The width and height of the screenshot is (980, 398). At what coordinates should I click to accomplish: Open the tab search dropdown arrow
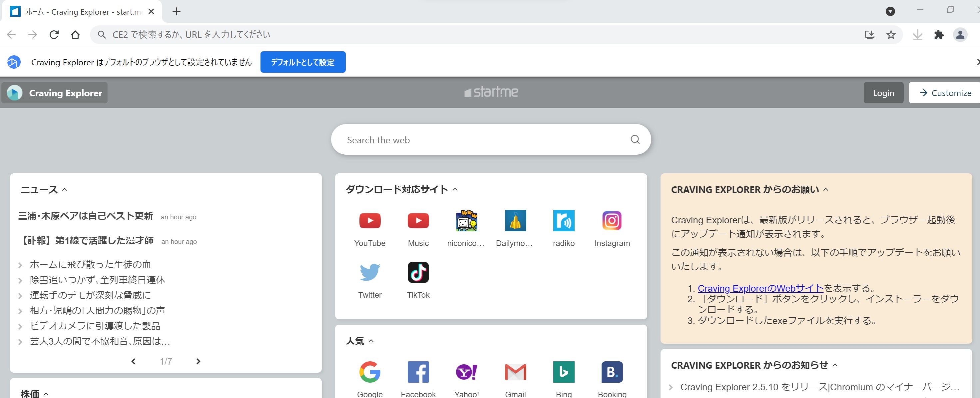pyautogui.click(x=890, y=11)
